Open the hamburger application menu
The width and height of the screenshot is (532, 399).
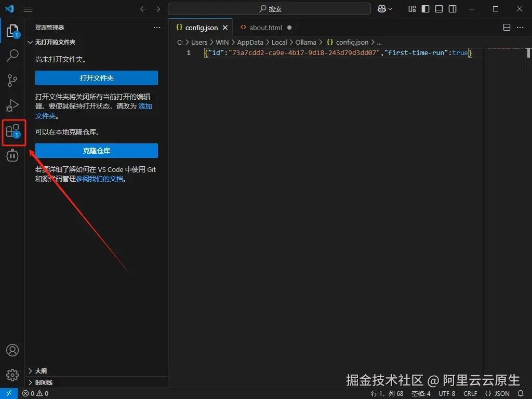click(28, 9)
